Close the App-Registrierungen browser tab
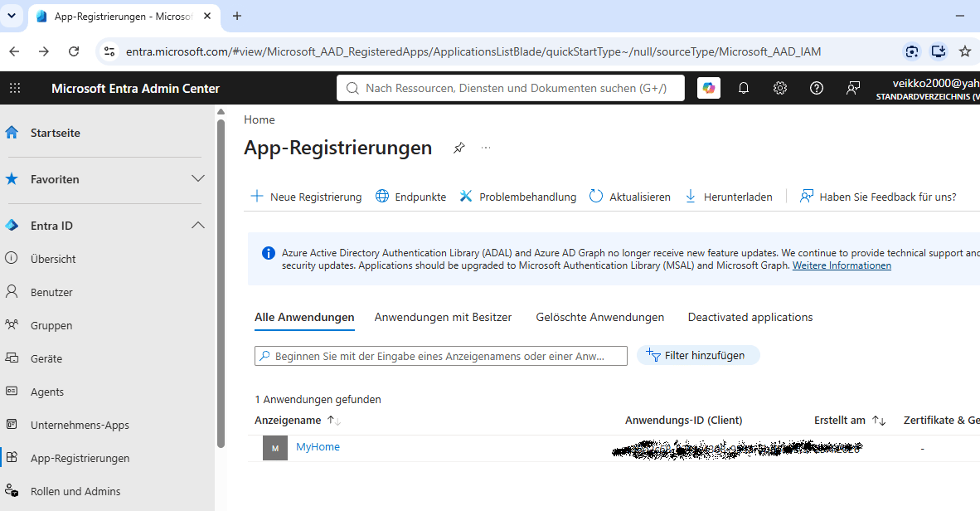 pyautogui.click(x=207, y=17)
